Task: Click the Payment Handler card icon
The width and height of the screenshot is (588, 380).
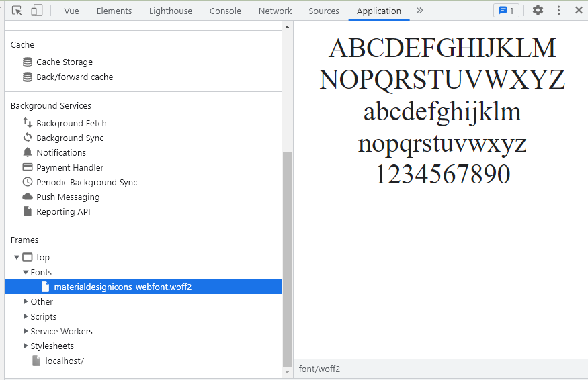Action: [x=28, y=167]
